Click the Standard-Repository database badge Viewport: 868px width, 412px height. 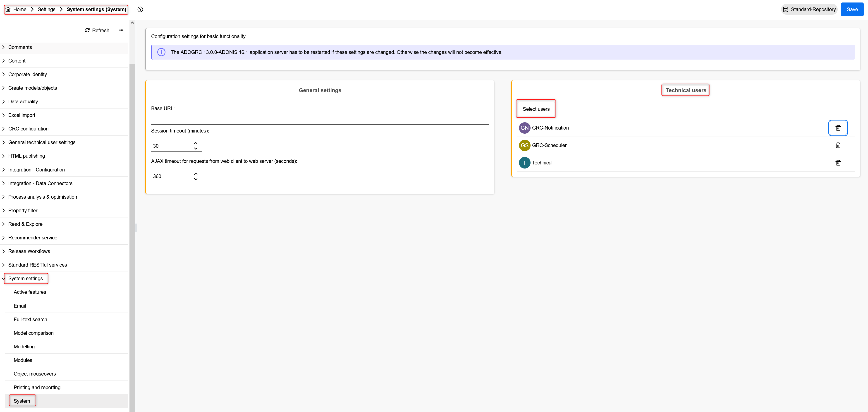[809, 10]
